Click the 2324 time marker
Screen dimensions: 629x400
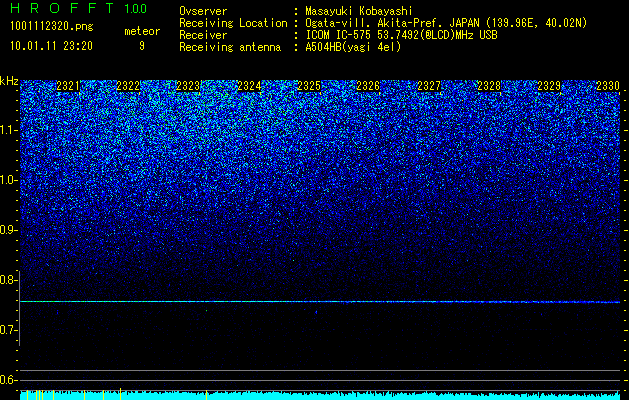pos(249,86)
